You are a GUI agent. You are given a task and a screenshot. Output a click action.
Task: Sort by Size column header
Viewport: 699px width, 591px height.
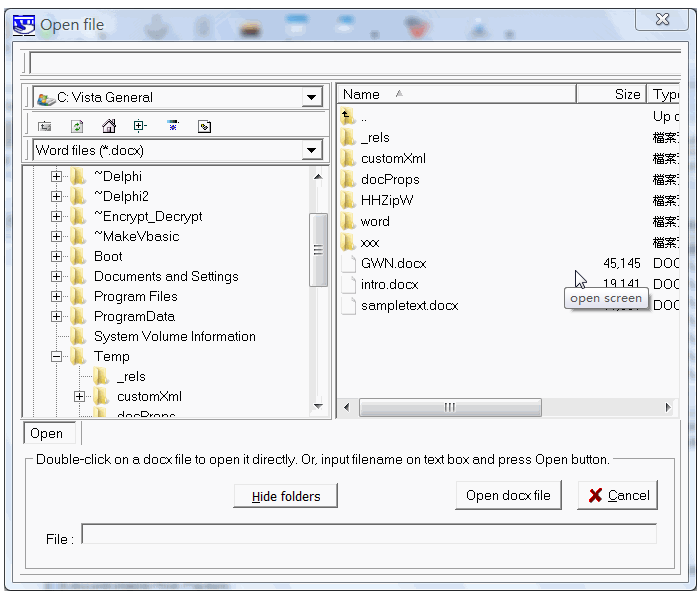[x=611, y=94]
